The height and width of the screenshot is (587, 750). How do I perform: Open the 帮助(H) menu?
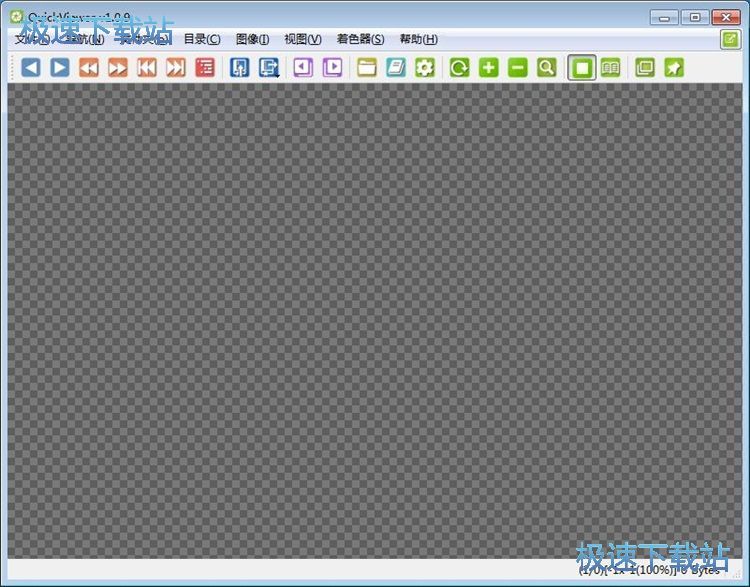point(419,39)
